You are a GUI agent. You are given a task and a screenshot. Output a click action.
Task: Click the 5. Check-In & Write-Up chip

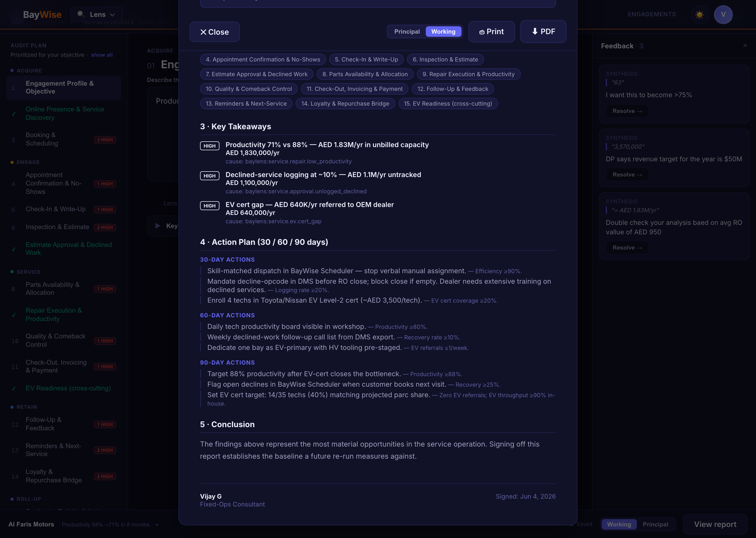366,60
